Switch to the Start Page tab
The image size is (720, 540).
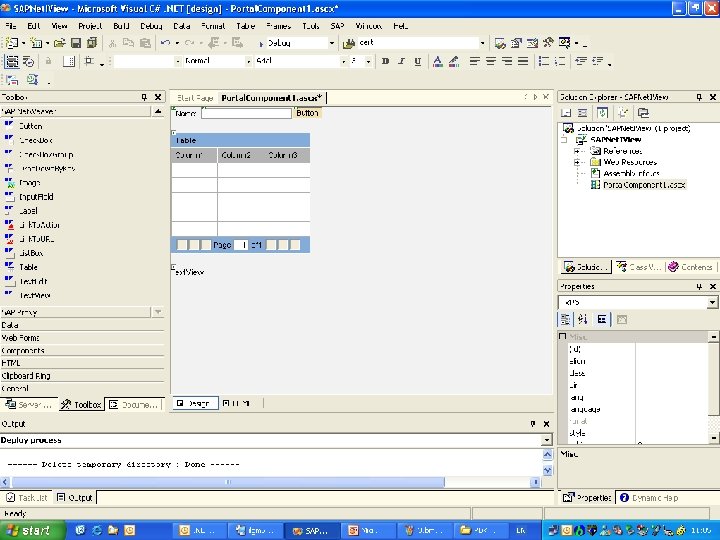(195, 98)
